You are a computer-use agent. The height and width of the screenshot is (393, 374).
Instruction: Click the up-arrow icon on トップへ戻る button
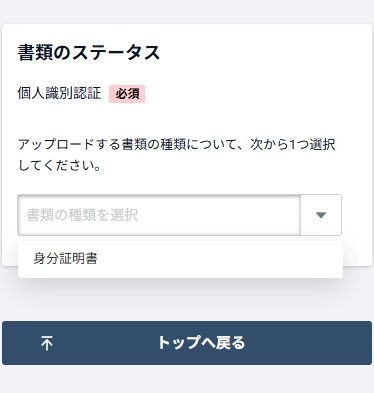click(47, 343)
